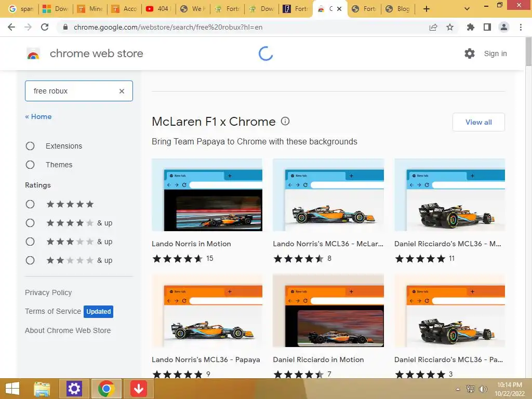
Task: Reload the current page
Action: pyautogui.click(x=45, y=27)
